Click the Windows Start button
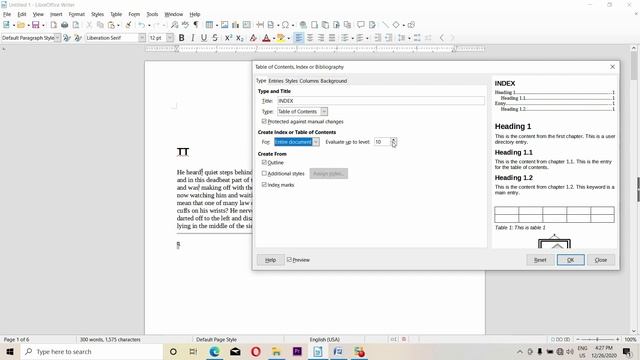Viewport: 640px width, 360px height. tap(9, 351)
